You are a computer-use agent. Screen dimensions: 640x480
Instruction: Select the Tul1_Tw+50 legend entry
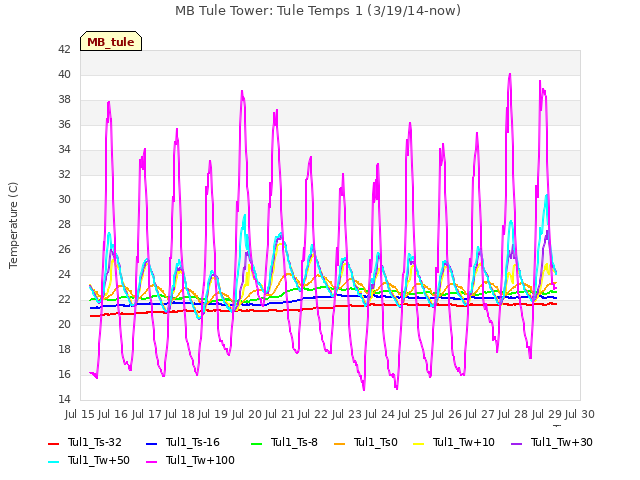click(89, 460)
